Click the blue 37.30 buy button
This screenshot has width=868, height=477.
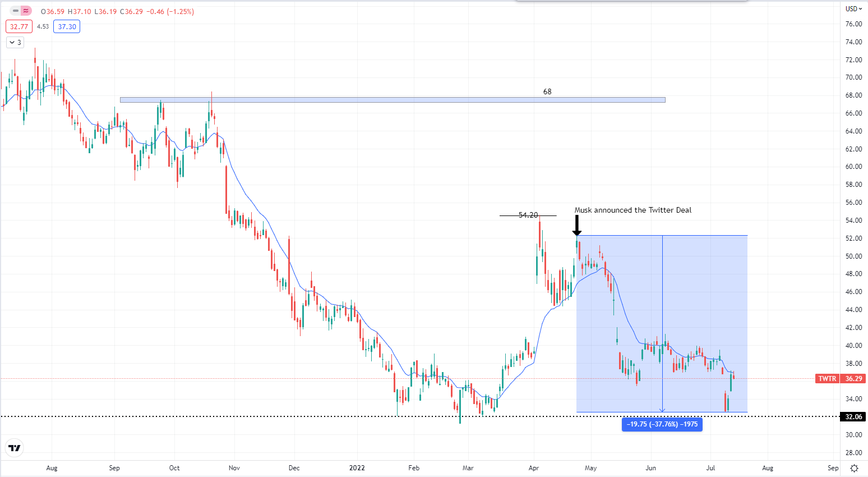point(67,26)
